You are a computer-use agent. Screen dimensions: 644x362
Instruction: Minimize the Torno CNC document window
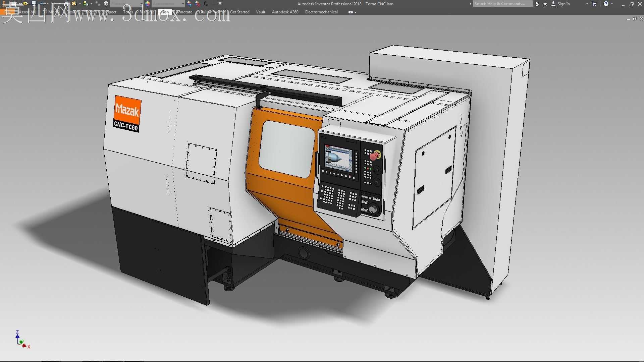click(x=628, y=19)
